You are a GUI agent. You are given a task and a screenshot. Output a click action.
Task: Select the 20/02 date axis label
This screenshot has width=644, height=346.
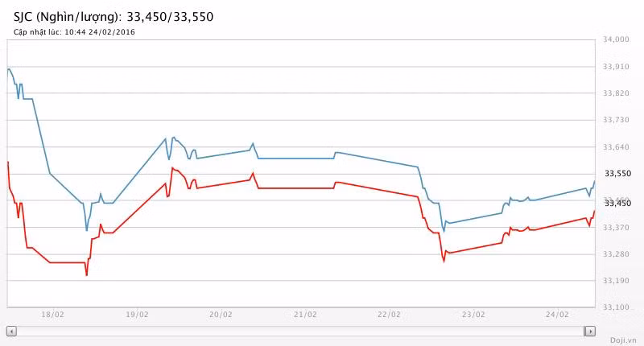click(221, 315)
